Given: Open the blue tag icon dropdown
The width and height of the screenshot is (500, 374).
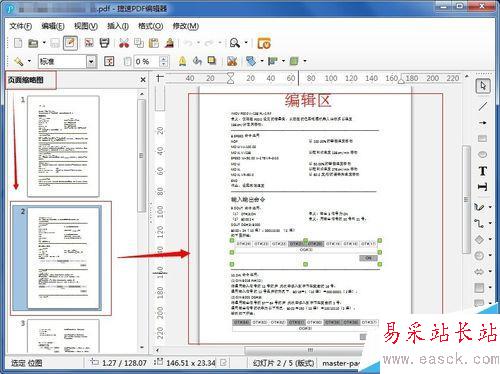Looking at the screenshot, I should tap(262, 61).
